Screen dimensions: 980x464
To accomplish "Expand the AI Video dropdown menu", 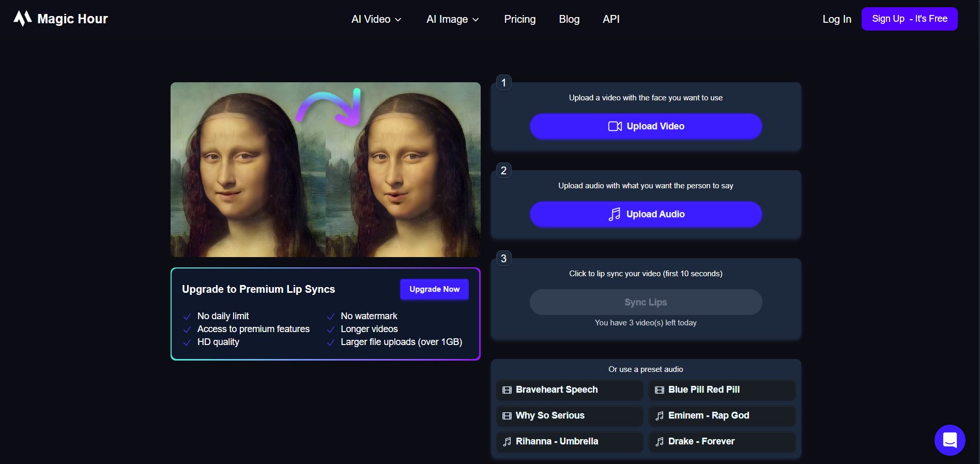I will (376, 19).
